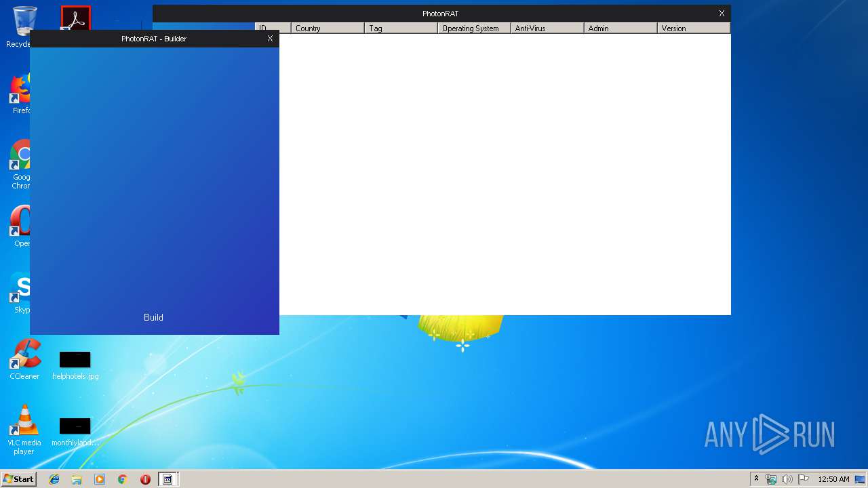Launch Opera from the desktop
The width and height of the screenshot is (868, 488).
pos(20,226)
